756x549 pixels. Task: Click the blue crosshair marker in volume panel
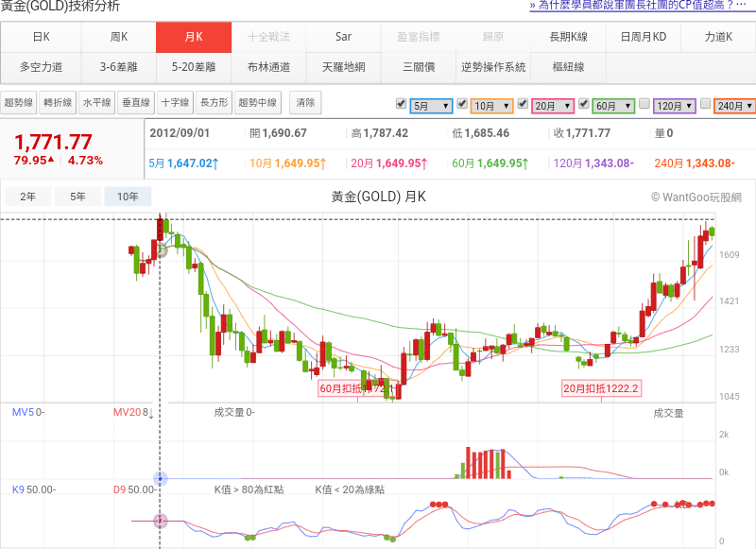point(161,479)
